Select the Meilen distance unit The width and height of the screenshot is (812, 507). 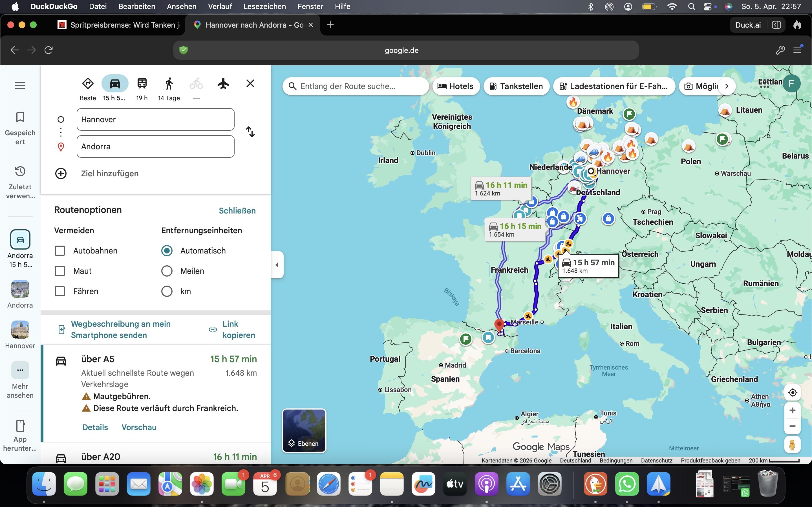167,271
